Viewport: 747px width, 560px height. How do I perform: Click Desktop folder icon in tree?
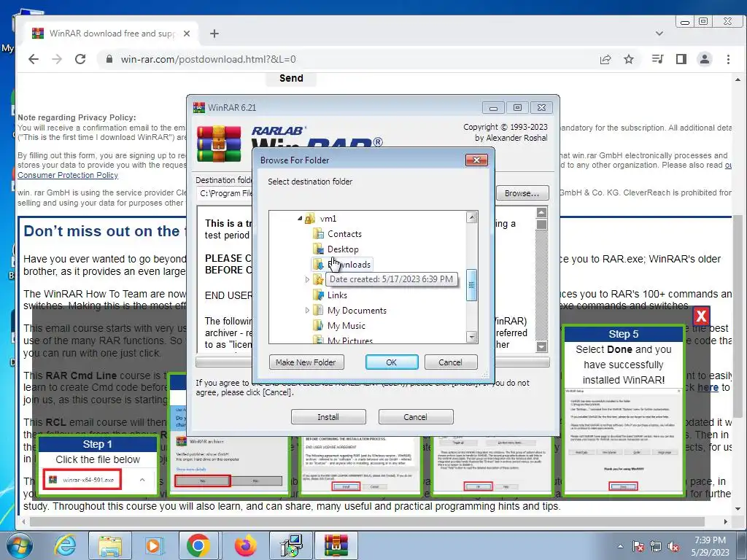(x=318, y=249)
